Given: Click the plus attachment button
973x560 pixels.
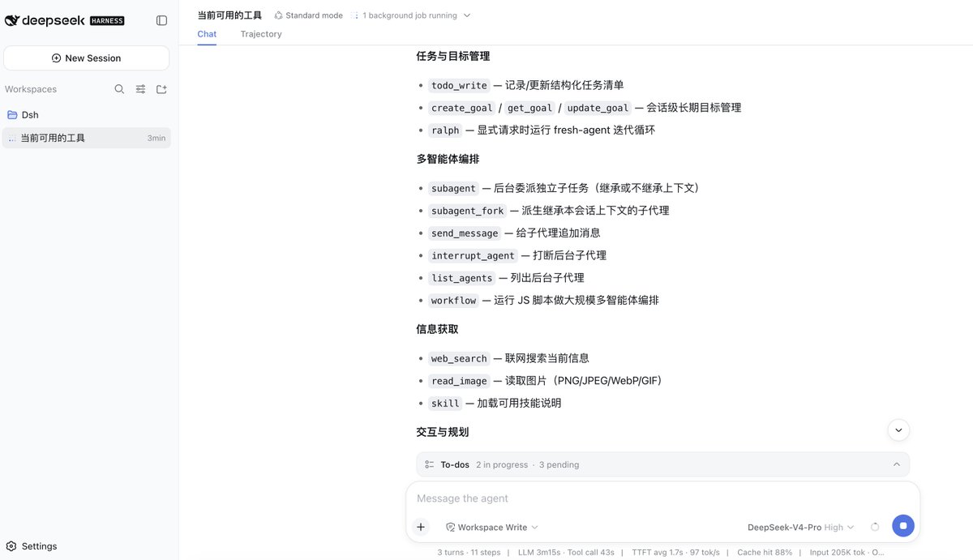Looking at the screenshot, I should pyautogui.click(x=421, y=527).
